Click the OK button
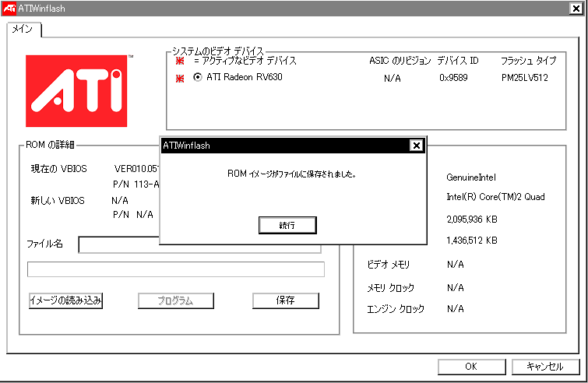This screenshot has height=383, width=588. point(471,367)
